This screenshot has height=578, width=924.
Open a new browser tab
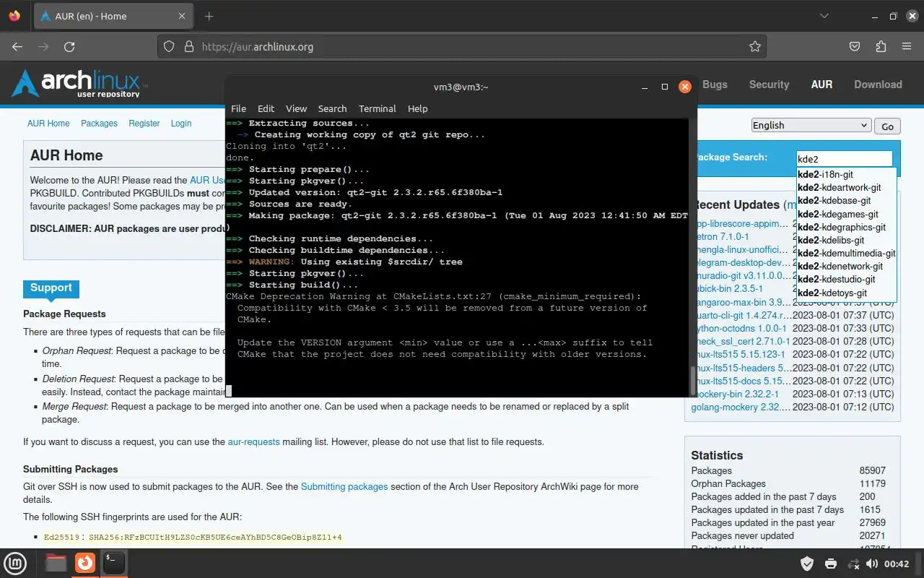[209, 16]
